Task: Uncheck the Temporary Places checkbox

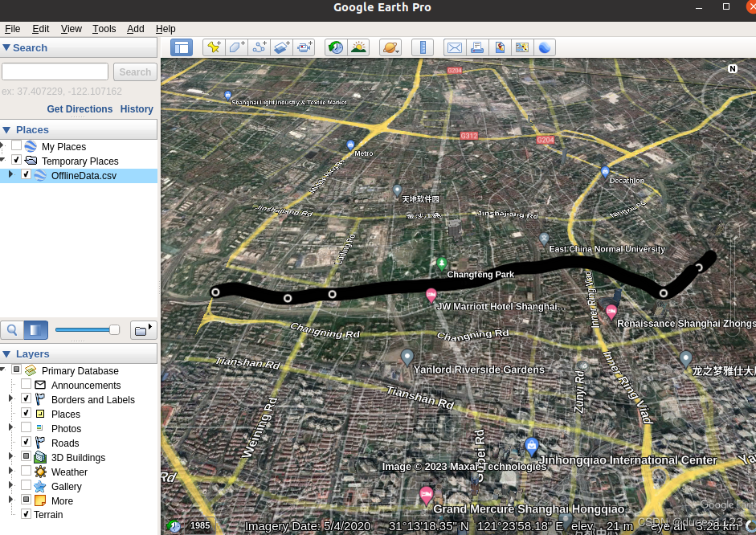Action: (16, 160)
